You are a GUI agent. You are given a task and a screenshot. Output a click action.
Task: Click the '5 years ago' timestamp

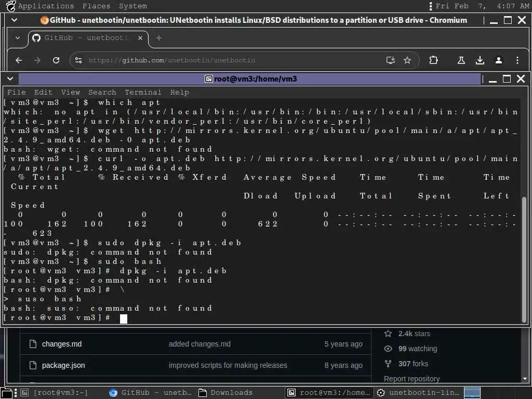(343, 344)
